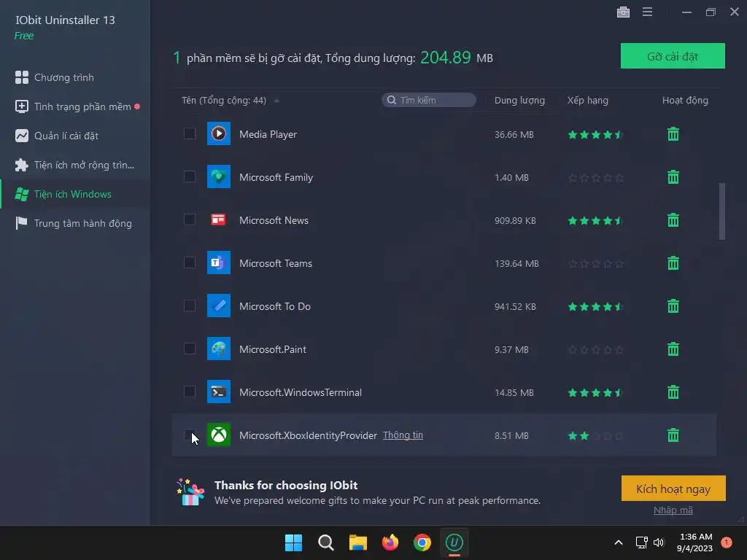Image resolution: width=747 pixels, height=560 pixels.
Task: Click the Windows Terminal app icon
Action: (x=219, y=392)
